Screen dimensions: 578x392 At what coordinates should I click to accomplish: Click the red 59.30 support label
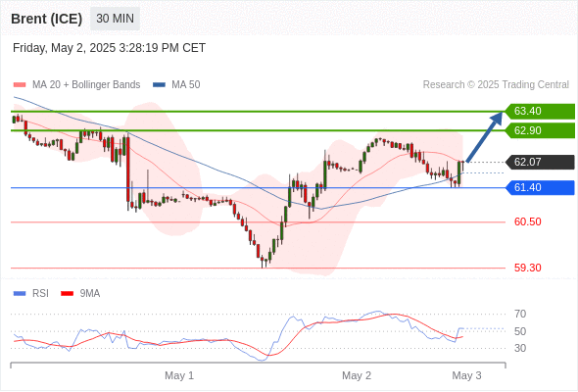click(x=527, y=268)
